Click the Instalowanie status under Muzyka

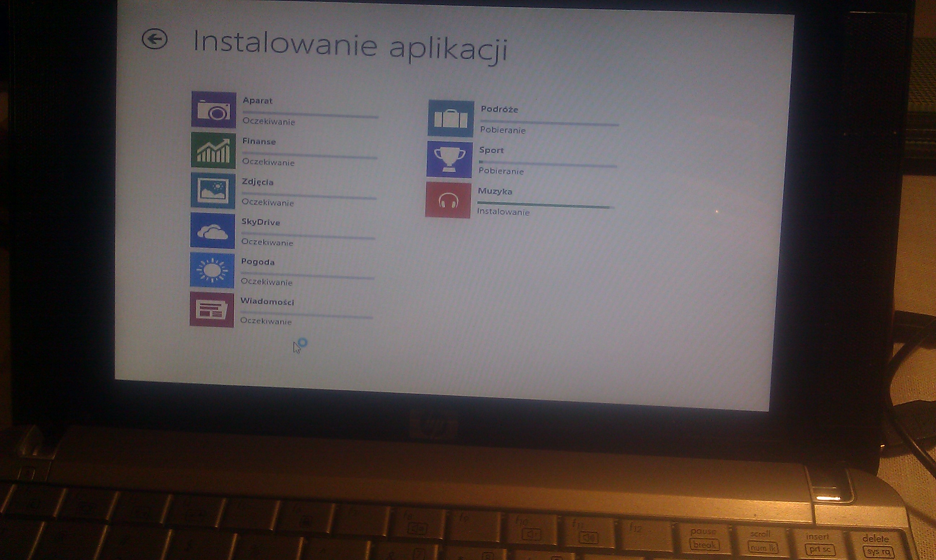tap(503, 212)
